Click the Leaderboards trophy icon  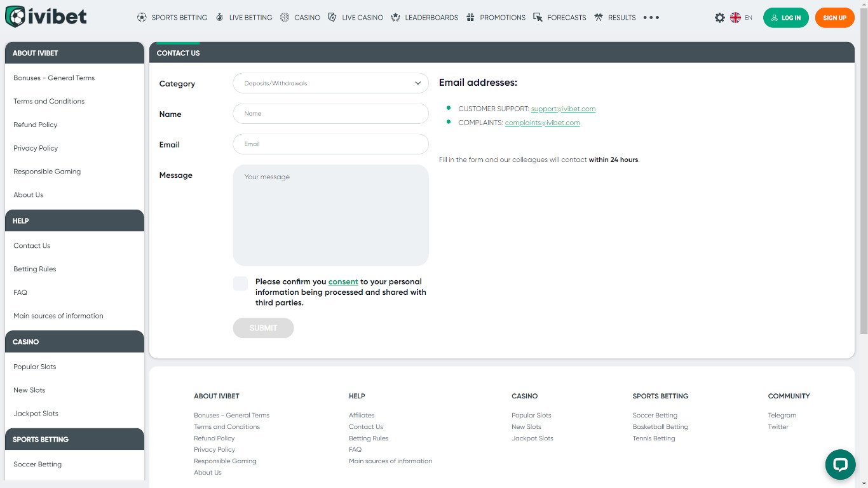(396, 17)
